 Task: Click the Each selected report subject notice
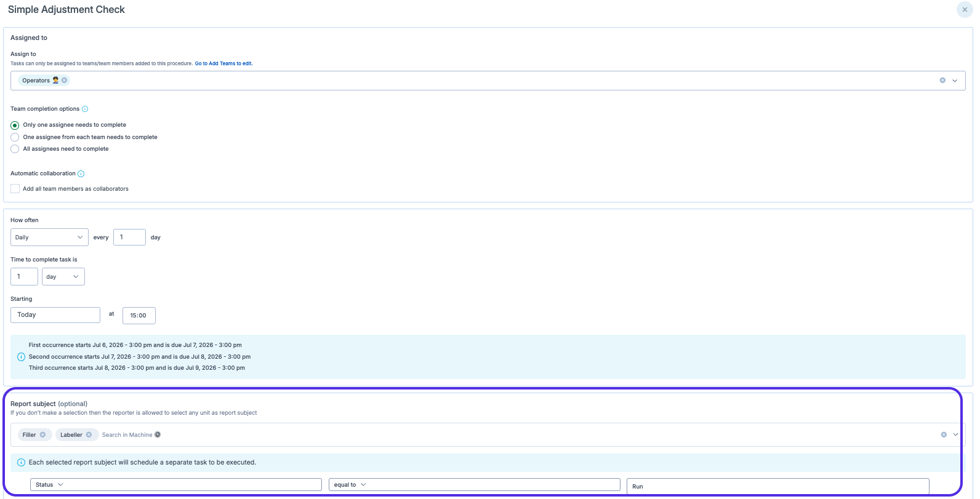click(142, 463)
